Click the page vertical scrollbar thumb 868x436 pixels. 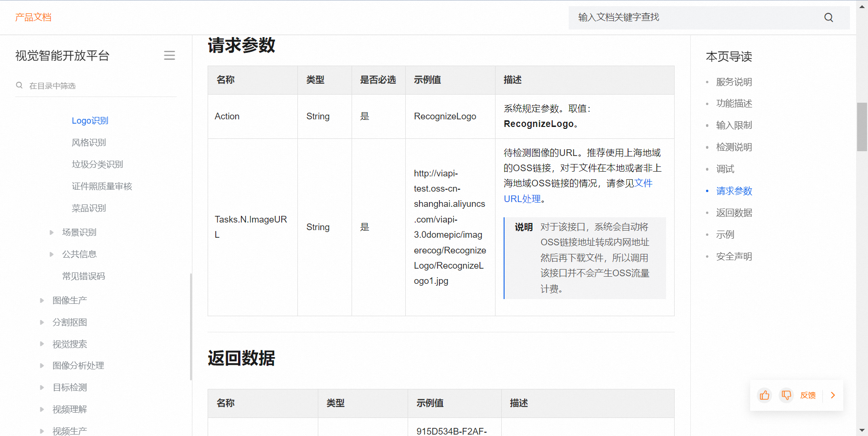pyautogui.click(x=862, y=127)
